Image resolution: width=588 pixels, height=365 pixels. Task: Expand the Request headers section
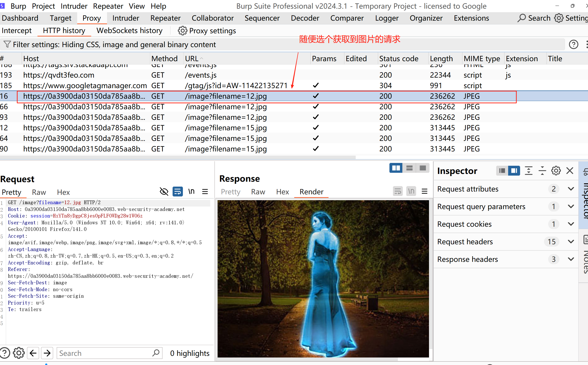point(571,241)
